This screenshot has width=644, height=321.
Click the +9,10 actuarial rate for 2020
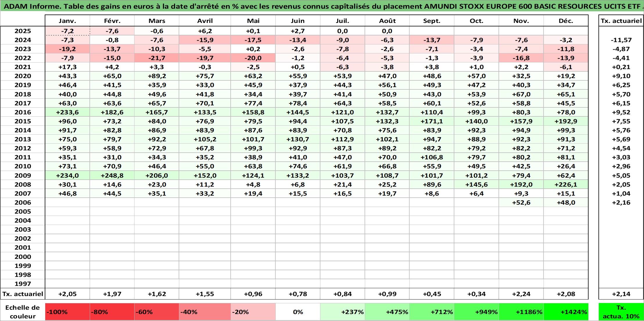(621, 76)
